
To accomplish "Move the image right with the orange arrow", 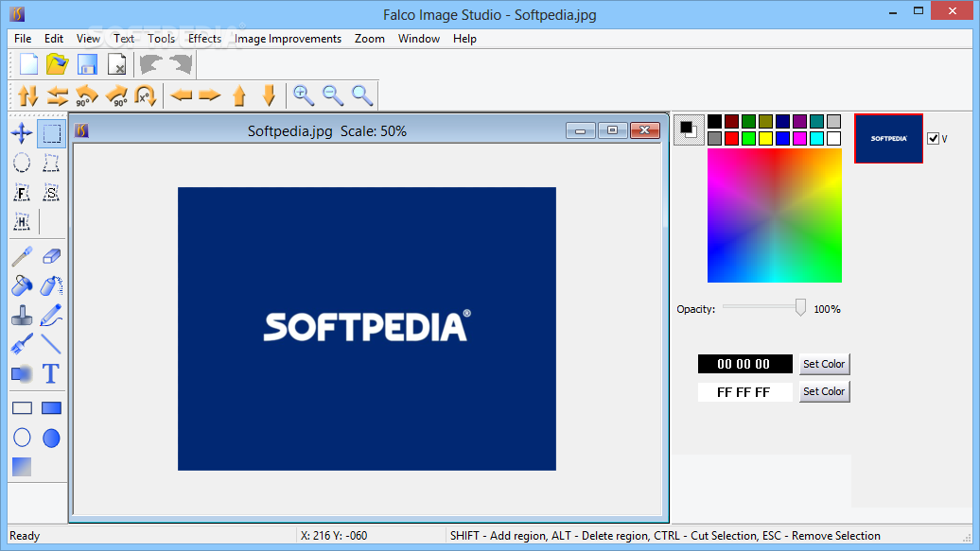I will pos(210,95).
